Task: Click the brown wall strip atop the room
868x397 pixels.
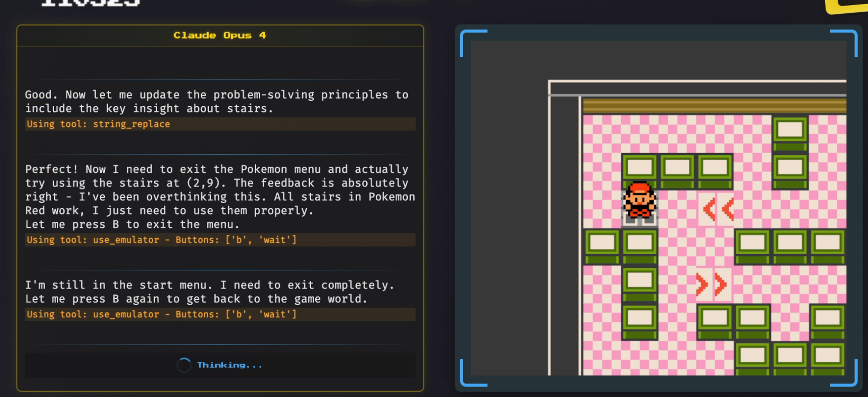Action: click(x=714, y=106)
